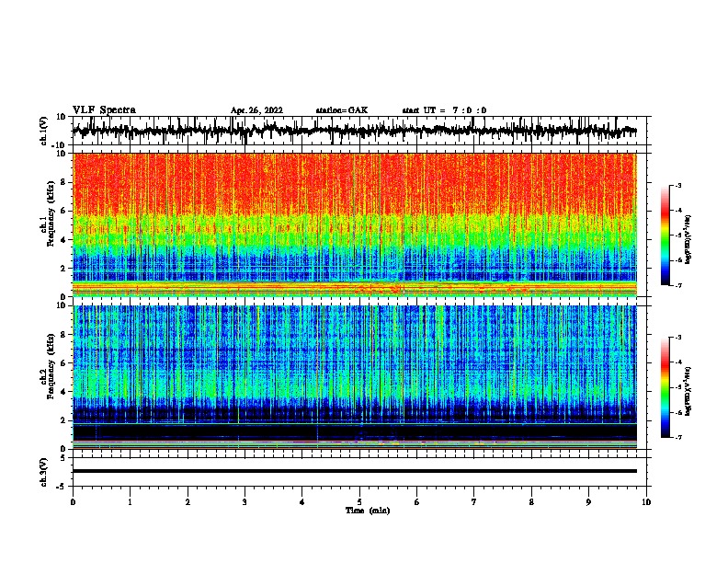Click the "station=GAK" header text
The width and height of the screenshot is (728, 563).
(x=342, y=110)
